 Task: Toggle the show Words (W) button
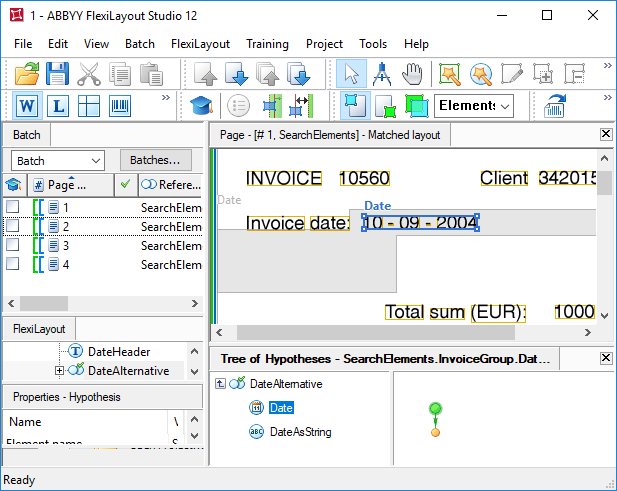[27, 105]
